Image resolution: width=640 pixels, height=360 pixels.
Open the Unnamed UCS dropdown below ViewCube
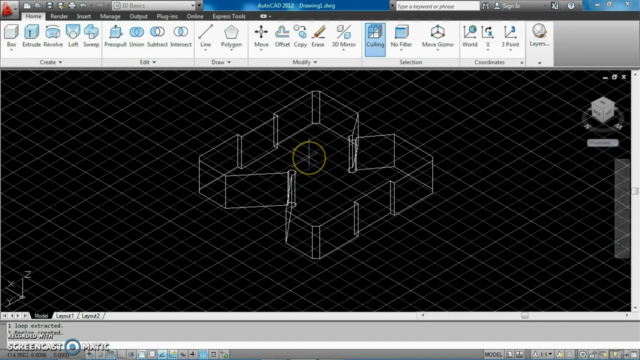pyautogui.click(x=603, y=143)
